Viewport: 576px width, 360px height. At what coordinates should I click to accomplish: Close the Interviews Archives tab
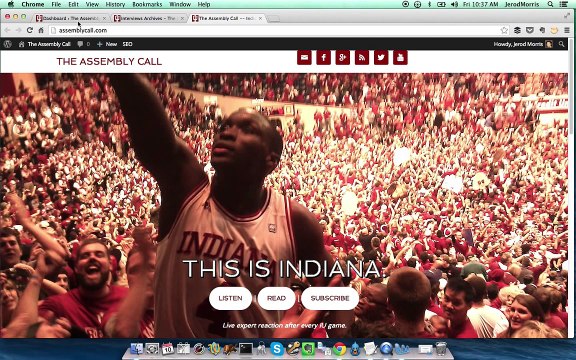click(182, 18)
